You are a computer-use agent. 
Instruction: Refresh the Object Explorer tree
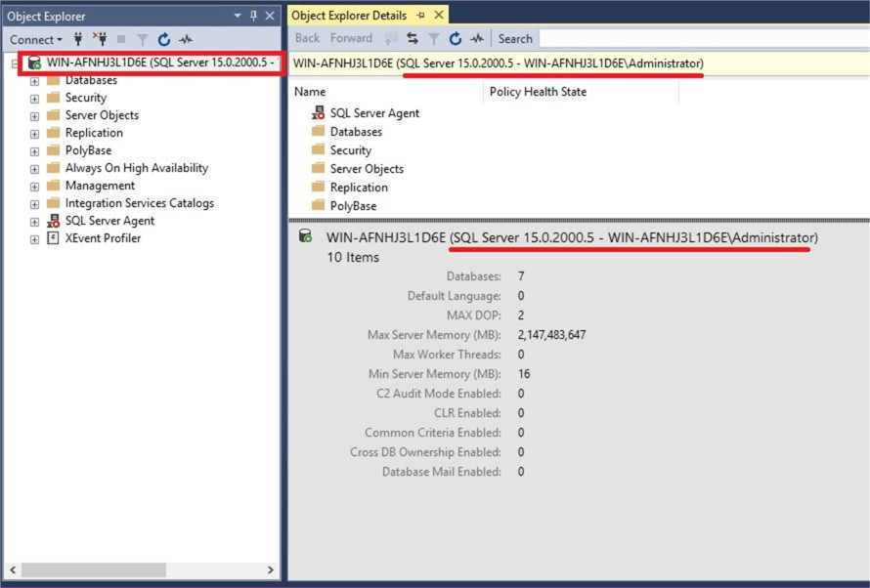[163, 39]
